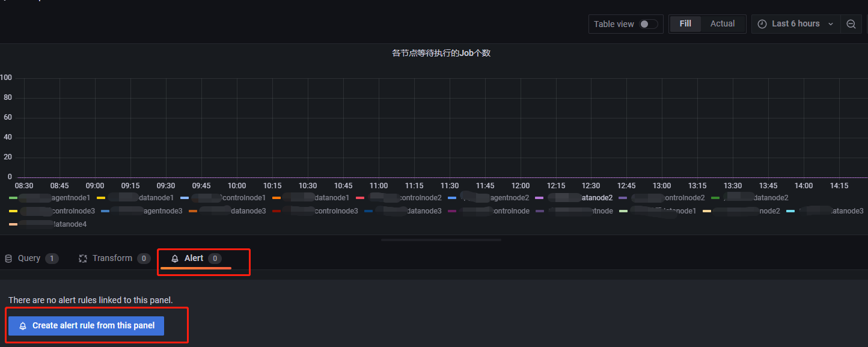Open the Transform tab

tap(112, 259)
